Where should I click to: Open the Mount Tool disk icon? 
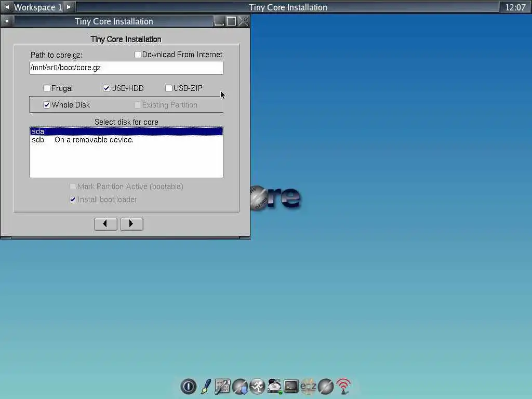(x=274, y=386)
